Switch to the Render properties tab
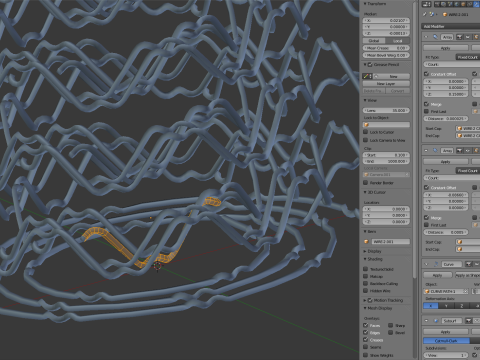Image resolution: width=480 pixels, height=360 pixels. [437, 4]
